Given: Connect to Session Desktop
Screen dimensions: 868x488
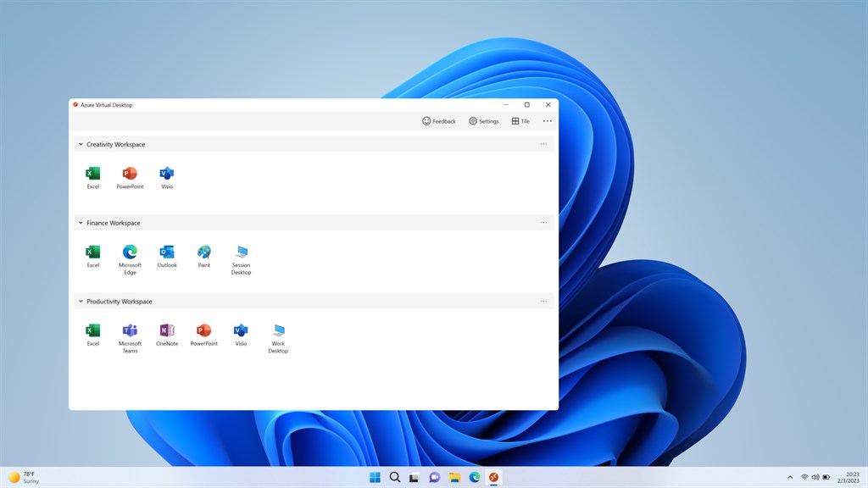Looking at the screenshot, I should [x=241, y=259].
